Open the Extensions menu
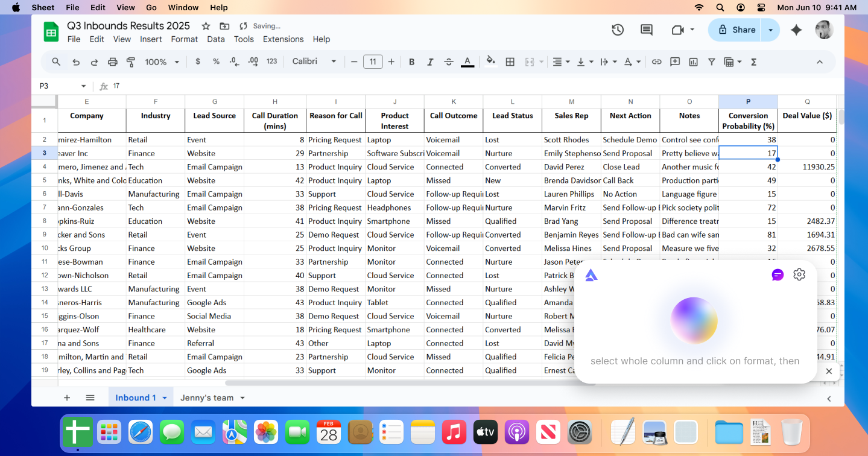 point(283,39)
